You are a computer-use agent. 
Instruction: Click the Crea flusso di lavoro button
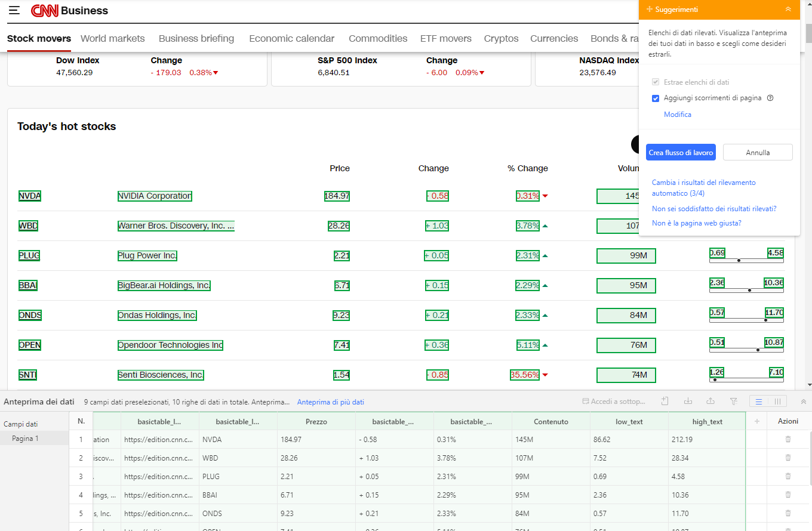681,152
